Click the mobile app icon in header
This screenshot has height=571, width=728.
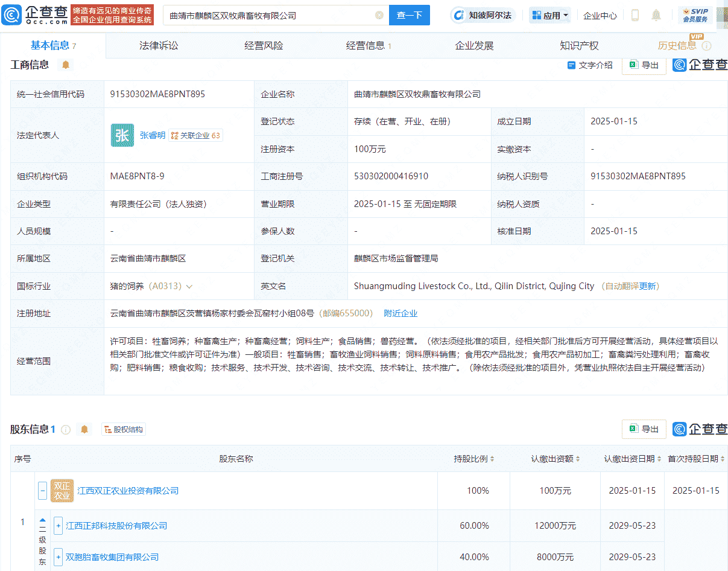click(x=635, y=15)
